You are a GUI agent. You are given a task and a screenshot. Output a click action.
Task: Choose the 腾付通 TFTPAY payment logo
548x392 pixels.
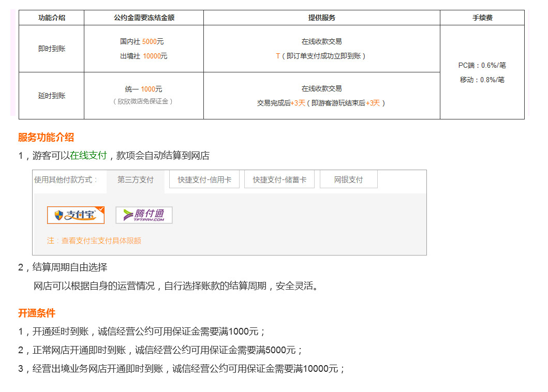coord(144,215)
